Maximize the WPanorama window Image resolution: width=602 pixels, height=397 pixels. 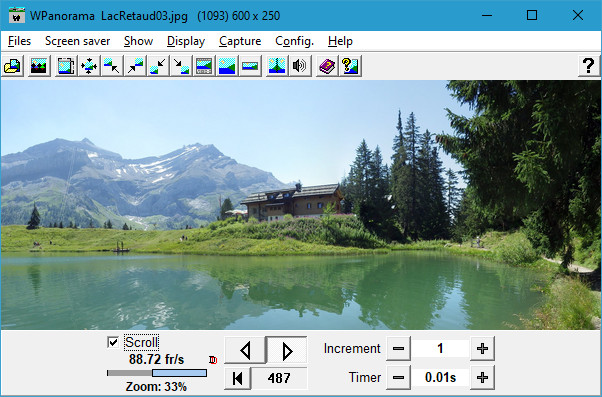click(532, 15)
